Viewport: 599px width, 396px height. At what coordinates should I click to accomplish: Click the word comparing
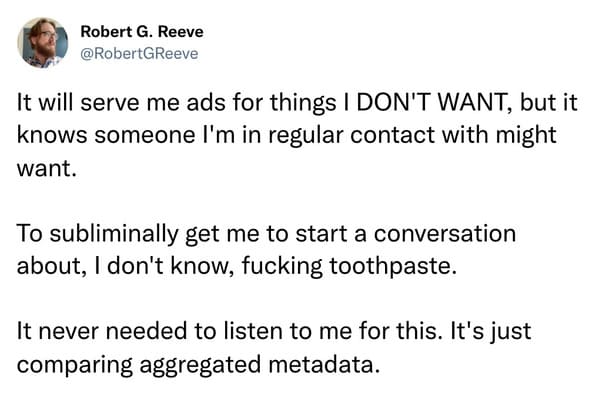pos(75,365)
